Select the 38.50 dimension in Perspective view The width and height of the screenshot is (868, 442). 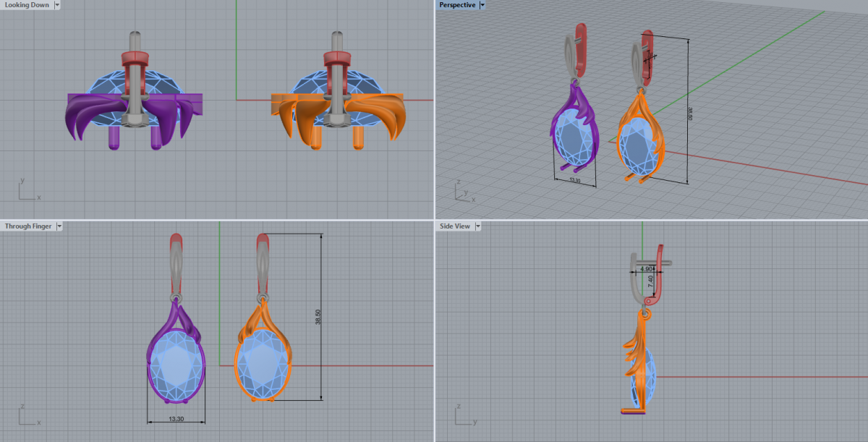[691, 114]
